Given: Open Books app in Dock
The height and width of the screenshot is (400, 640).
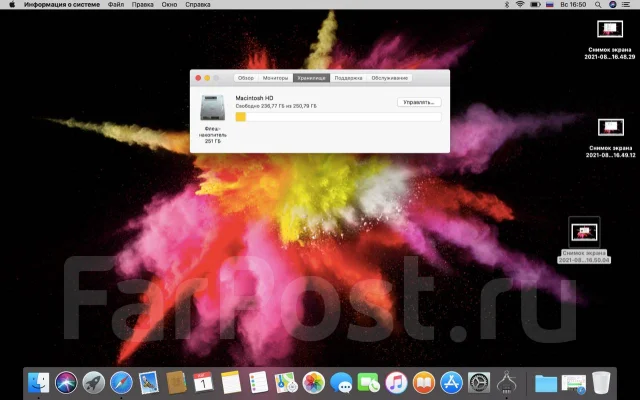Looking at the screenshot, I should pos(424,383).
